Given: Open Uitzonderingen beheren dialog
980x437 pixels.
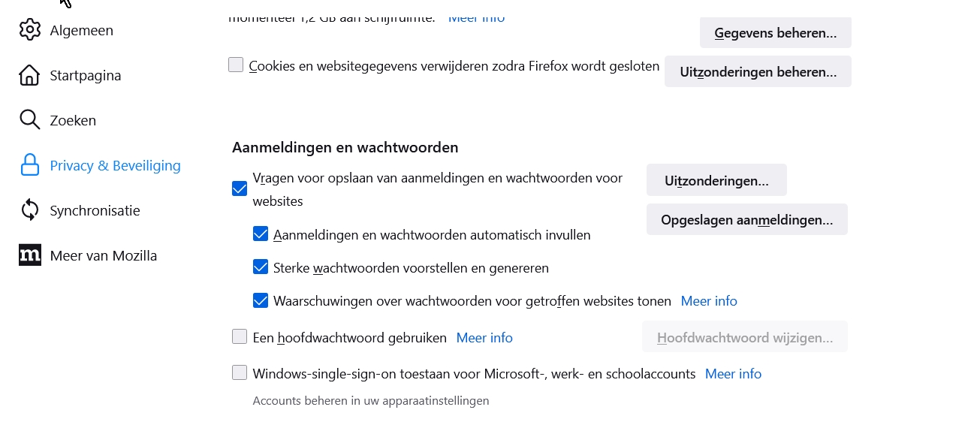Looking at the screenshot, I should (x=757, y=71).
